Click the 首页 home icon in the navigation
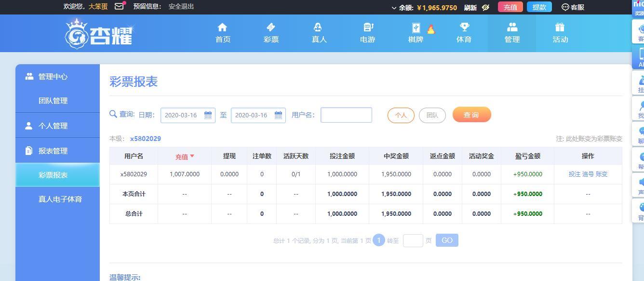The image size is (644, 281). click(222, 28)
